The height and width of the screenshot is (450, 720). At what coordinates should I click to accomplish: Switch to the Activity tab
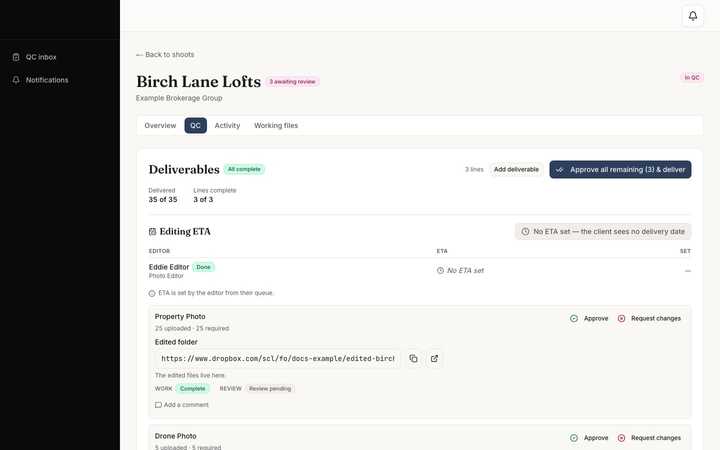pyautogui.click(x=227, y=125)
